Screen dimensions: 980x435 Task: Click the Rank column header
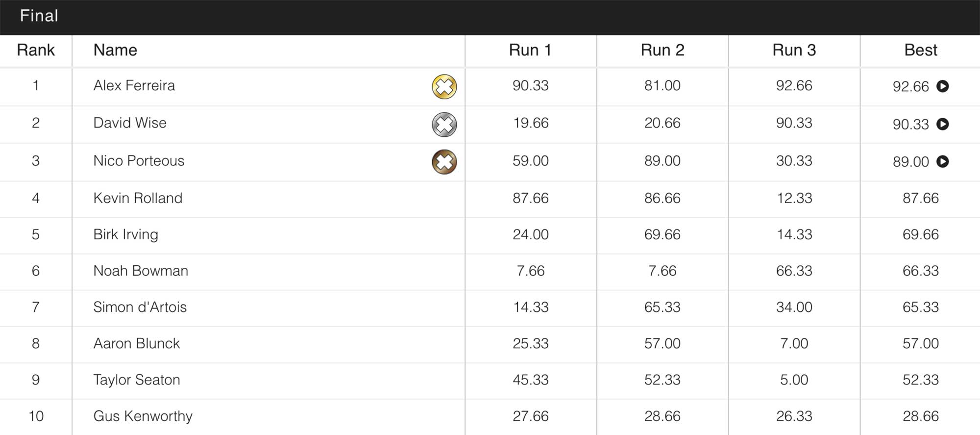[36, 50]
